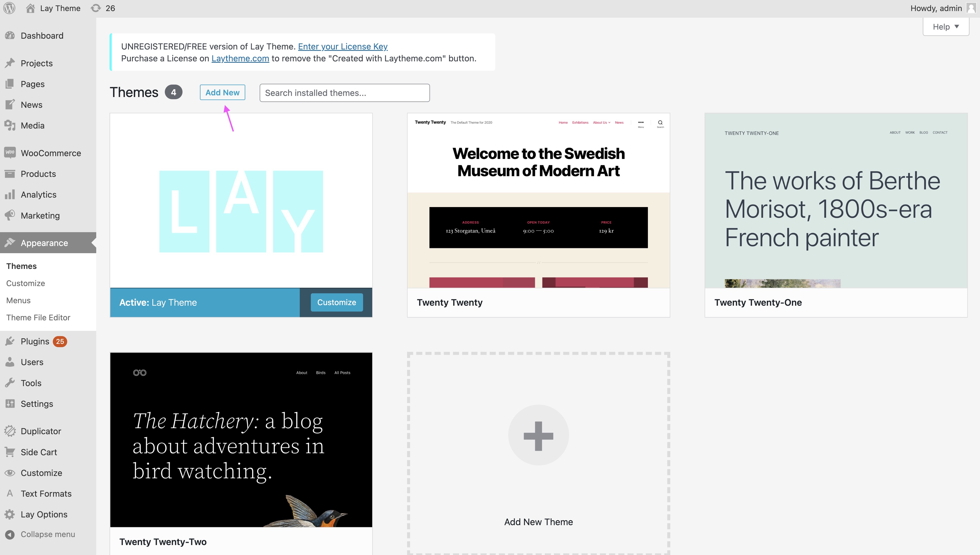980x555 pixels.
Task: Click the Themes page heading
Action: pyautogui.click(x=134, y=92)
